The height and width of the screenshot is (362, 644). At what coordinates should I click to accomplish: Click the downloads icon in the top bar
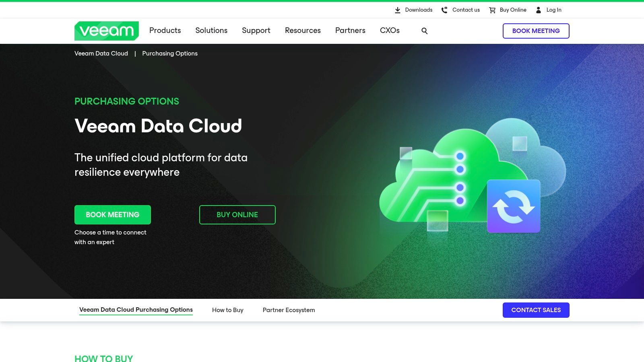pos(398,10)
